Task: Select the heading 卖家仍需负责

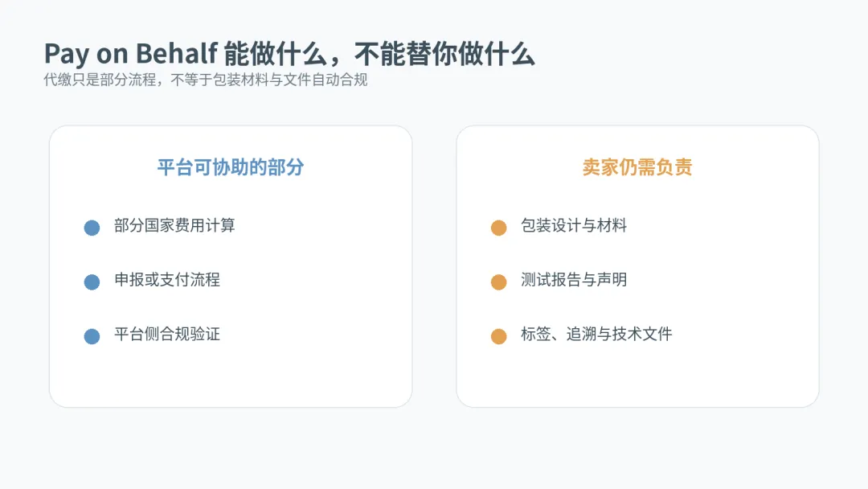Action: tap(637, 166)
